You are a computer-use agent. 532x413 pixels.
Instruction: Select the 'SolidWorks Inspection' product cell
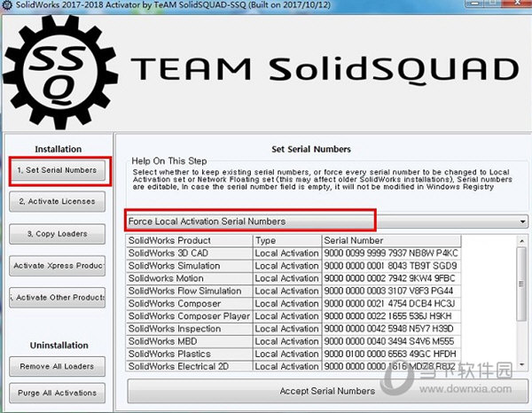(x=190, y=329)
